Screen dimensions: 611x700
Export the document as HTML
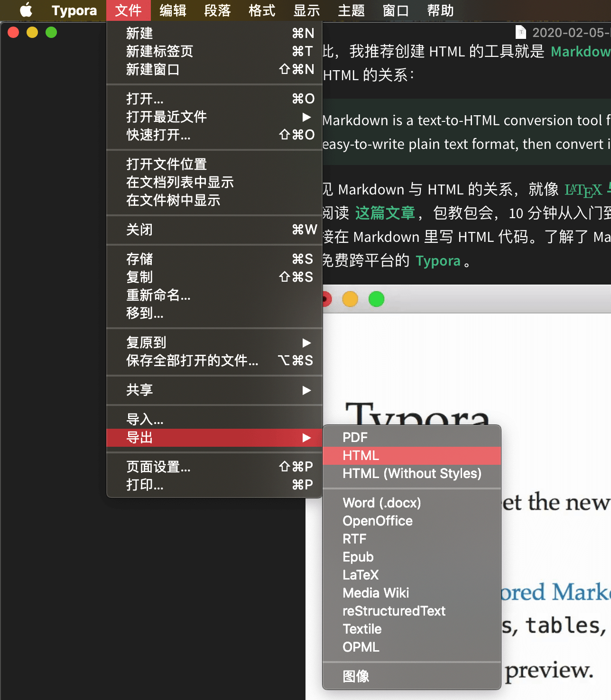tap(412, 455)
